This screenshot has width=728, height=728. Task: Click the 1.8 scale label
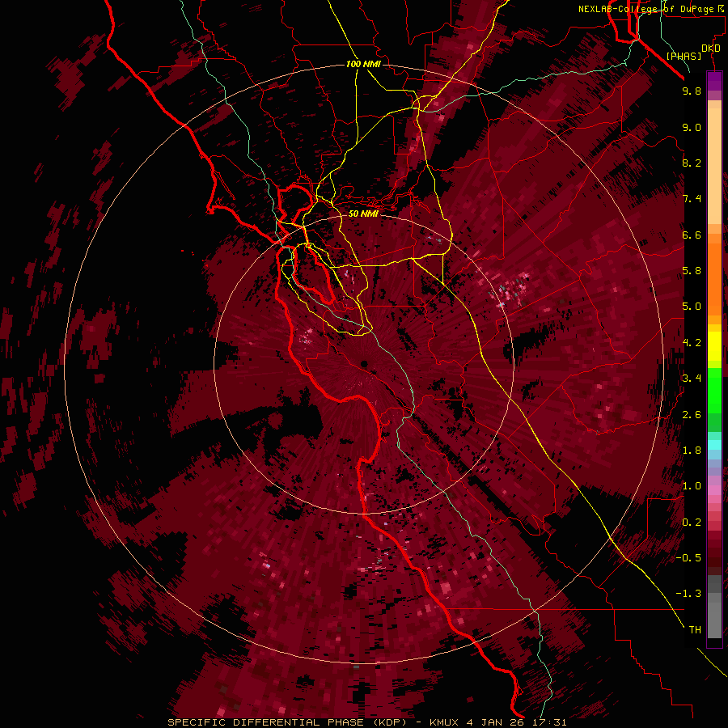coord(692,451)
